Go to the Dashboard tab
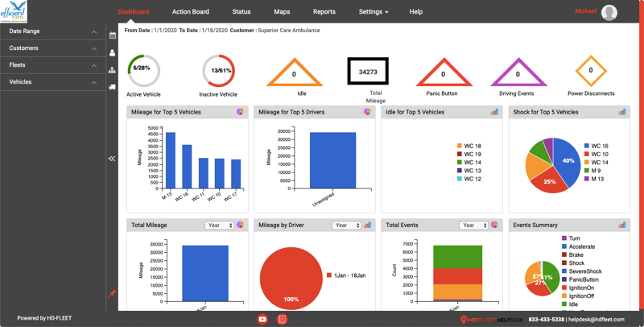The width and height of the screenshot is (644, 327). pos(134,11)
